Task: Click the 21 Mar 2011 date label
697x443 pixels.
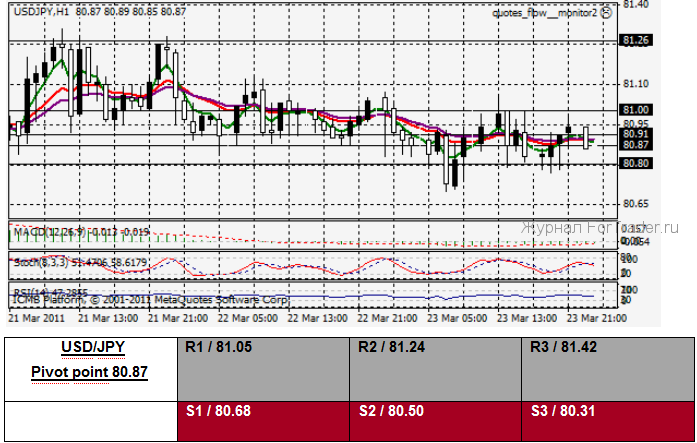Action: point(36,318)
